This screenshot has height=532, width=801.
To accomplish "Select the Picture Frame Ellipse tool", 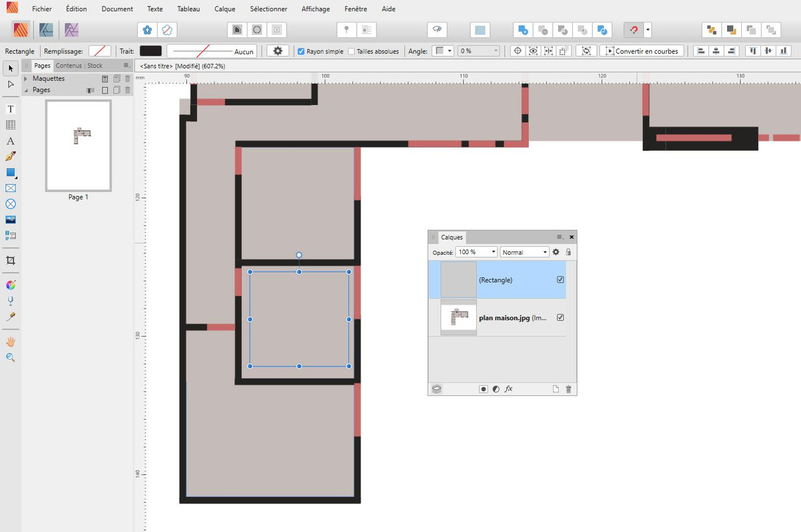I will [x=11, y=204].
